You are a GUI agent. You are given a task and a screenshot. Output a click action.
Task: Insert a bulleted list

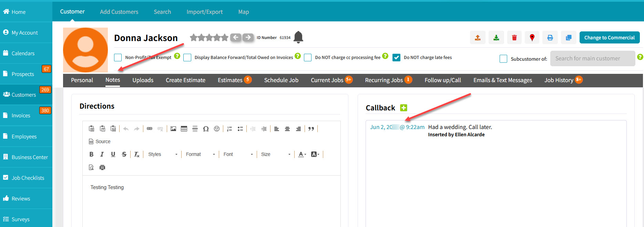point(240,129)
